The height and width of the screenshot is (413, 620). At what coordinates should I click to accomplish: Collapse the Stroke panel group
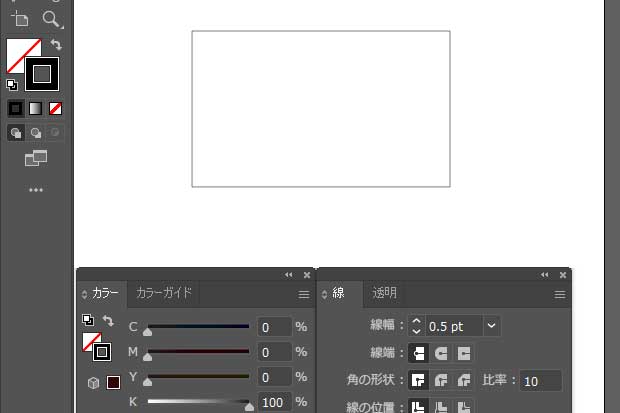point(544,275)
